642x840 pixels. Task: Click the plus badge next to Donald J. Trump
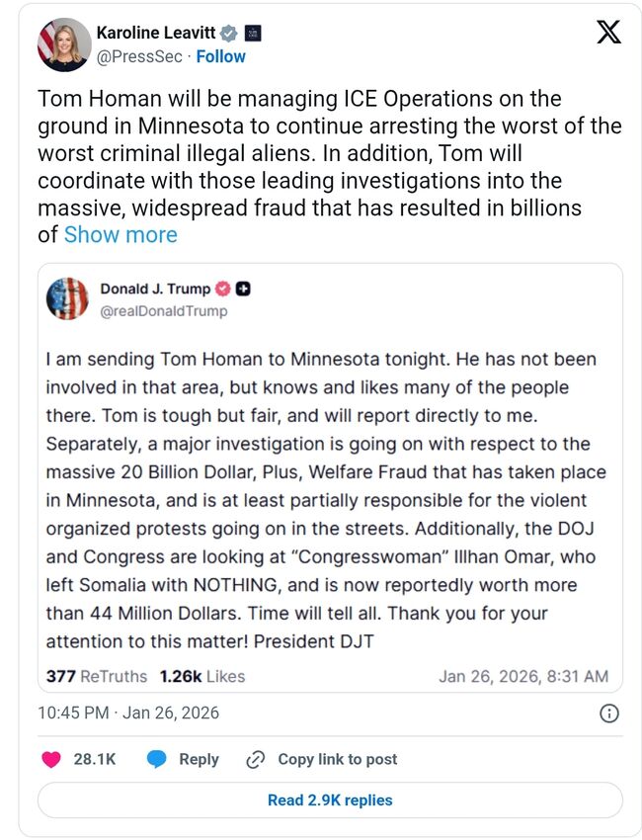[x=244, y=289]
